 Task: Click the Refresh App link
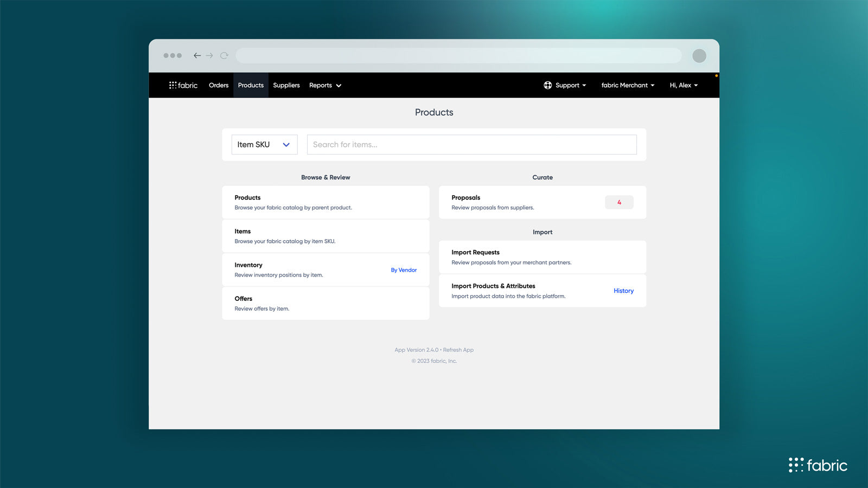[458, 350]
